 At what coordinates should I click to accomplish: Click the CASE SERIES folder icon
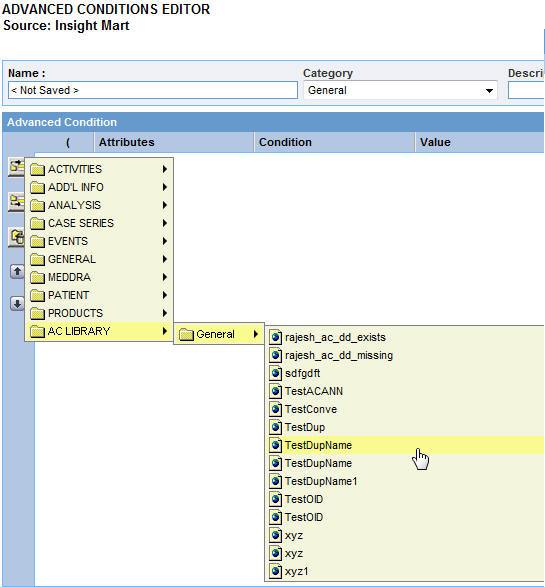(x=37, y=223)
